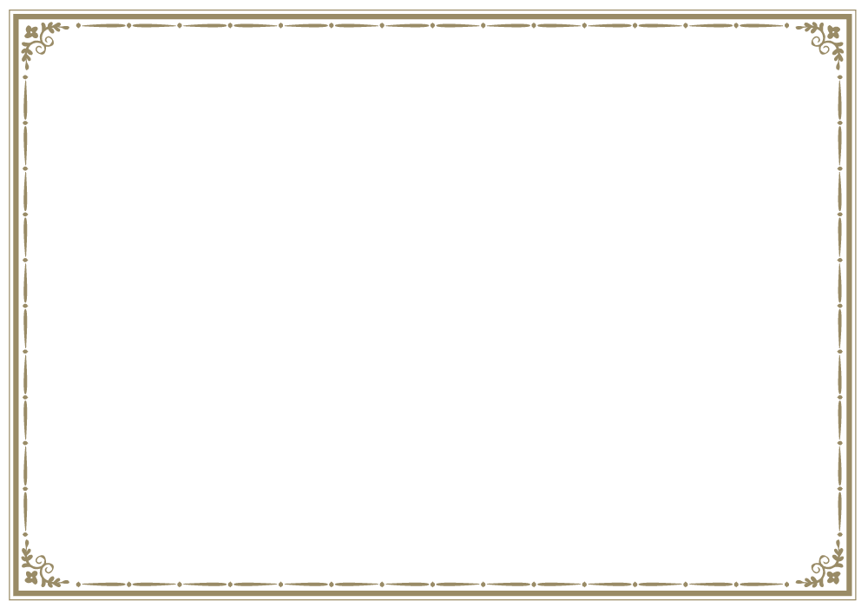Click the thick gold outer frame's top edge
Viewport: 868px width, 608px height.
tap(434, 15)
